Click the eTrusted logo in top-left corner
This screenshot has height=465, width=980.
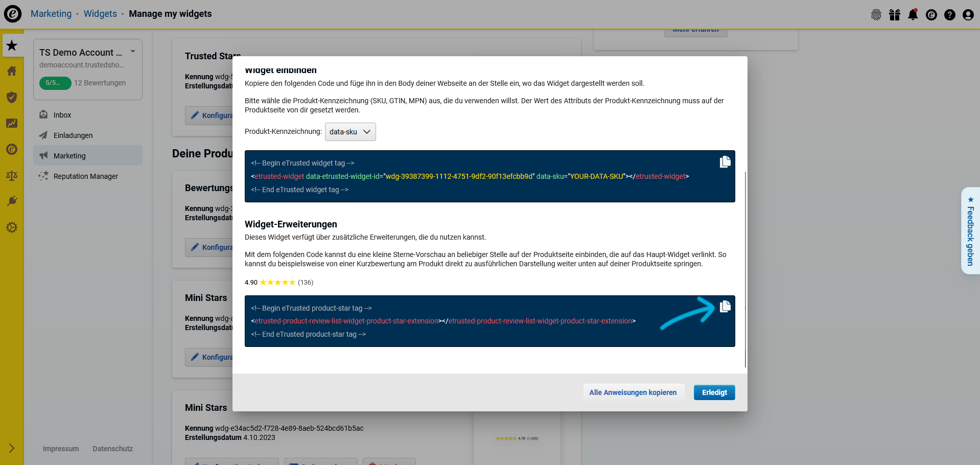(x=13, y=14)
